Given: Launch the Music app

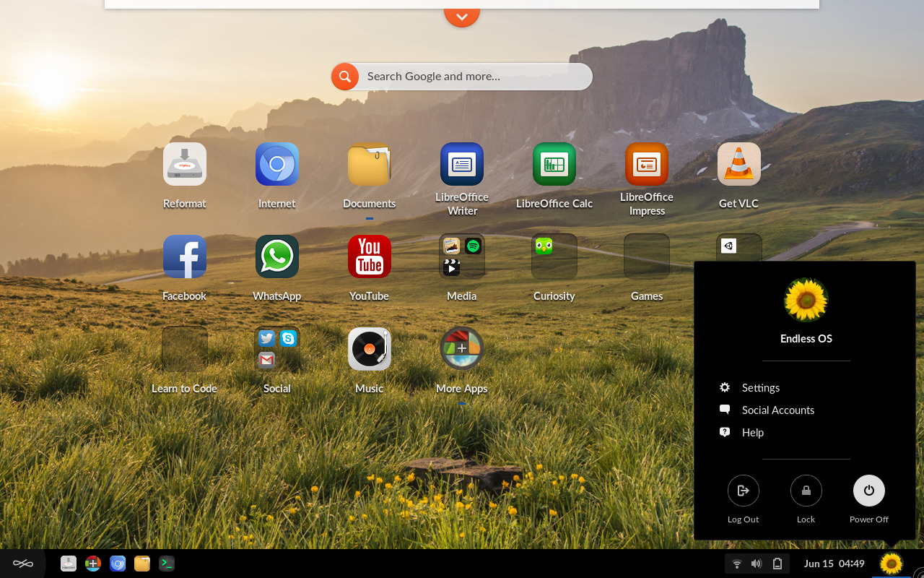Looking at the screenshot, I should (x=370, y=350).
